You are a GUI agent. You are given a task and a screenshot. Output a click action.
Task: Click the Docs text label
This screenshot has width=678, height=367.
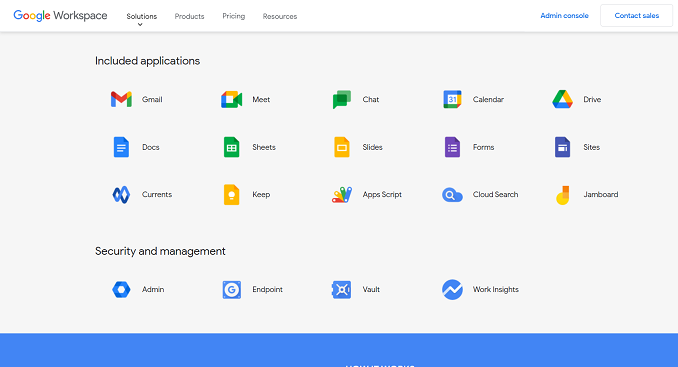pos(150,147)
